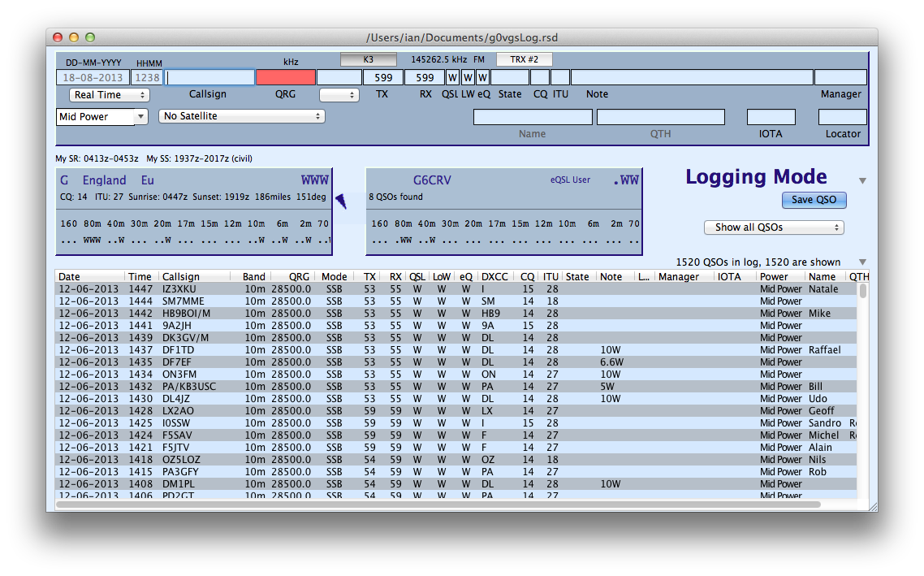This screenshot has width=924, height=576.
Task: Open the Real Time dropdown
Action: pyautogui.click(x=109, y=95)
